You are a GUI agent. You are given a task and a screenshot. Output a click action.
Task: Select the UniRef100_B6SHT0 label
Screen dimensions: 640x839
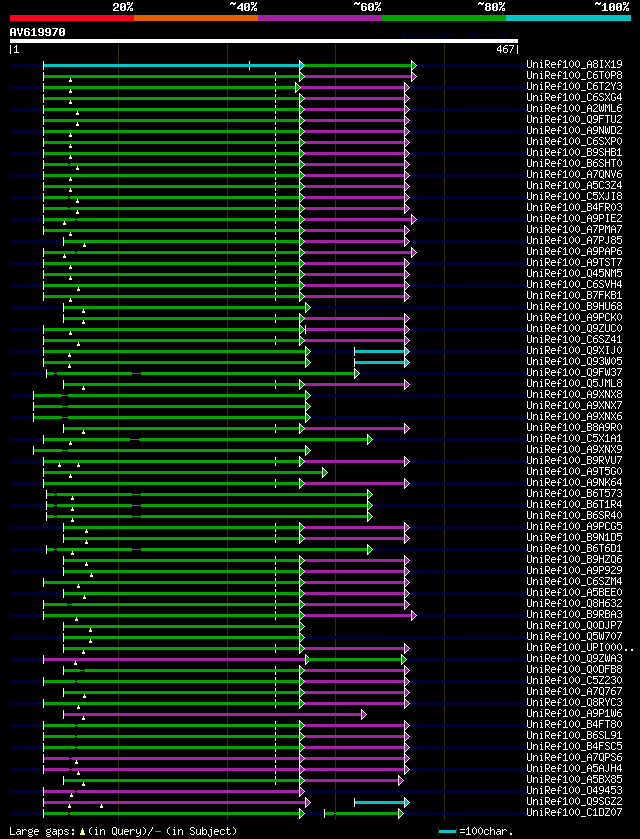click(574, 163)
